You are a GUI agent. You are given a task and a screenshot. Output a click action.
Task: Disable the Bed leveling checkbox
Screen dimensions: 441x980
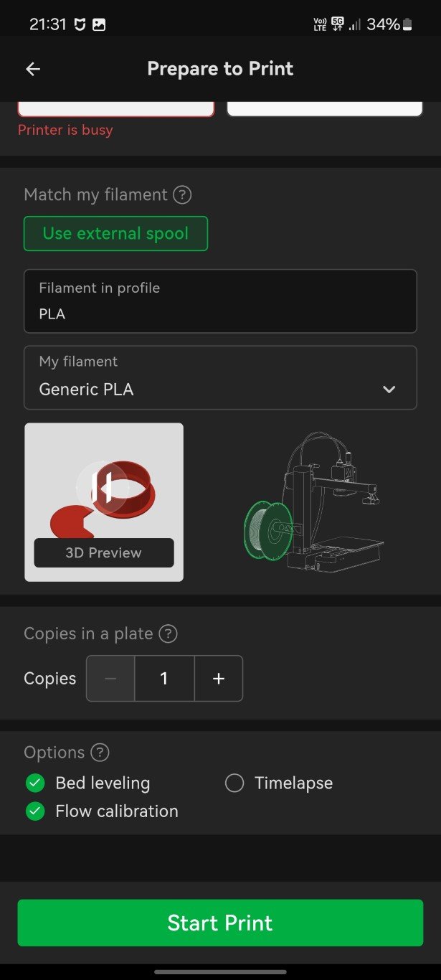pos(35,783)
